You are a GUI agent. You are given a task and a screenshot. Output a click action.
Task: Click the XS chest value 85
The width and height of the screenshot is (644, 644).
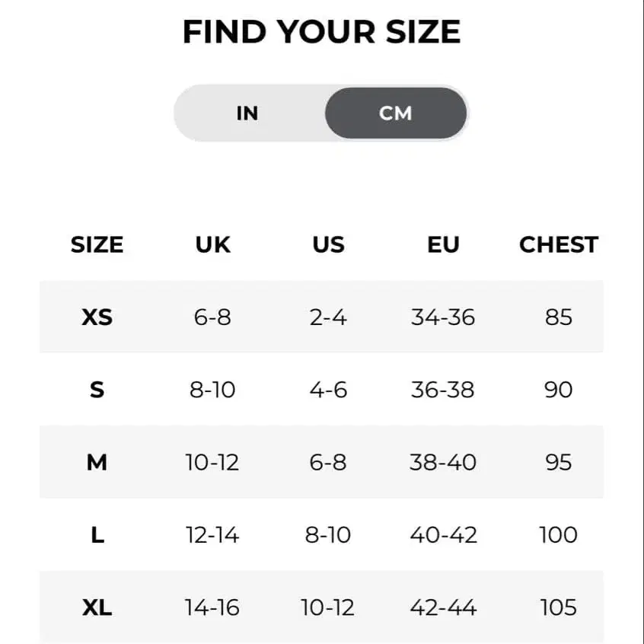click(559, 317)
